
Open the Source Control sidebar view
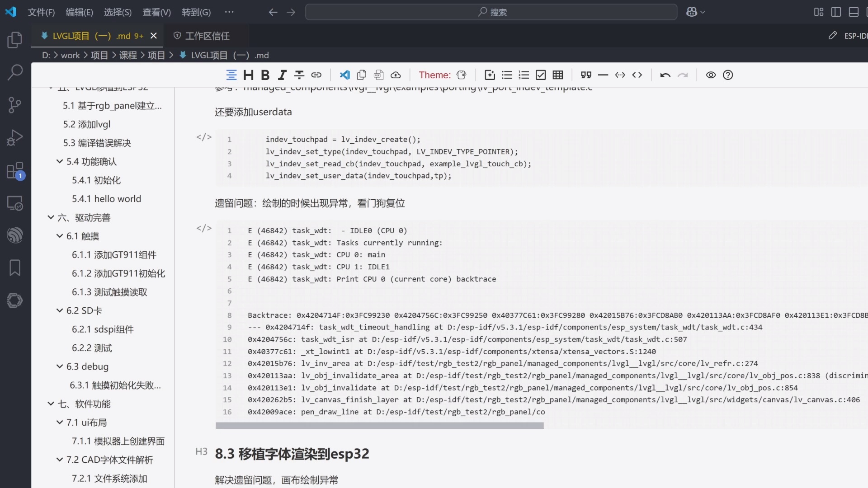click(14, 105)
